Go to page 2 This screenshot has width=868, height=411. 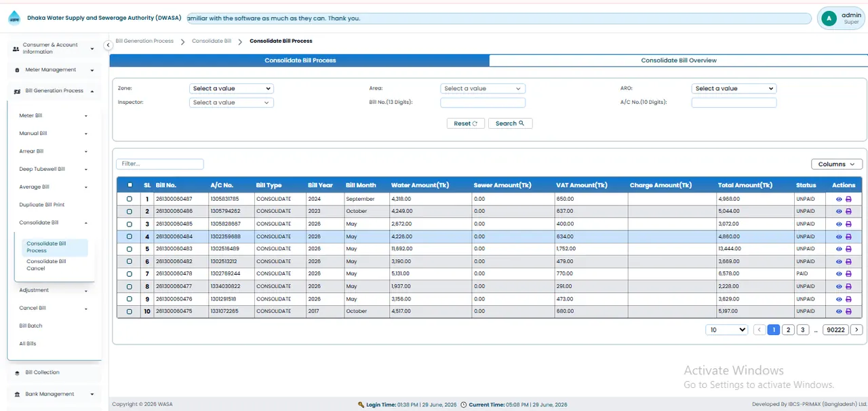788,330
